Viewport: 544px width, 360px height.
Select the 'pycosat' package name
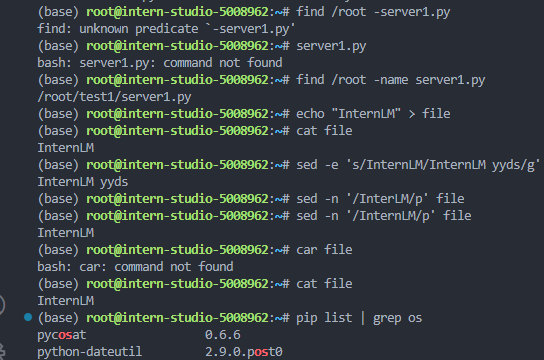[x=62, y=335]
